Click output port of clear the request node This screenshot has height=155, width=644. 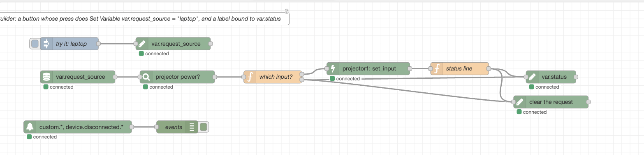588,102
